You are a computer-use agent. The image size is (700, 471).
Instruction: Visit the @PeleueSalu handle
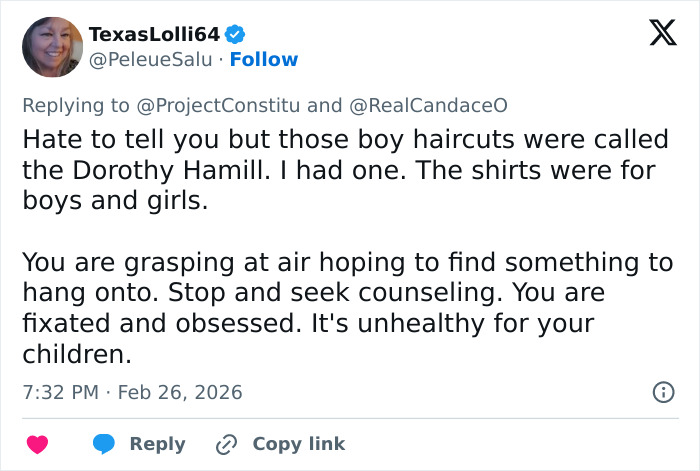tap(150, 60)
